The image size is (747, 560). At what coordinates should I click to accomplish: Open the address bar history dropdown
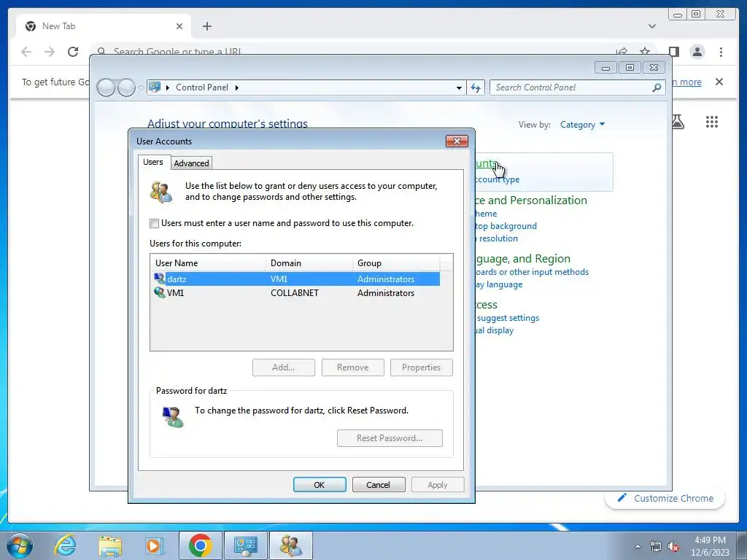tap(459, 87)
